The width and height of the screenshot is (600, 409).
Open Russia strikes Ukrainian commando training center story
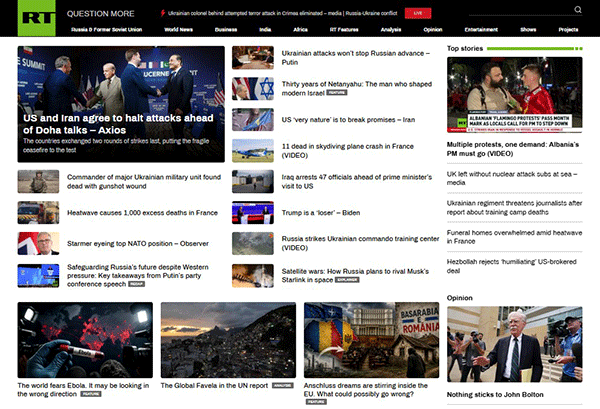pos(360,243)
